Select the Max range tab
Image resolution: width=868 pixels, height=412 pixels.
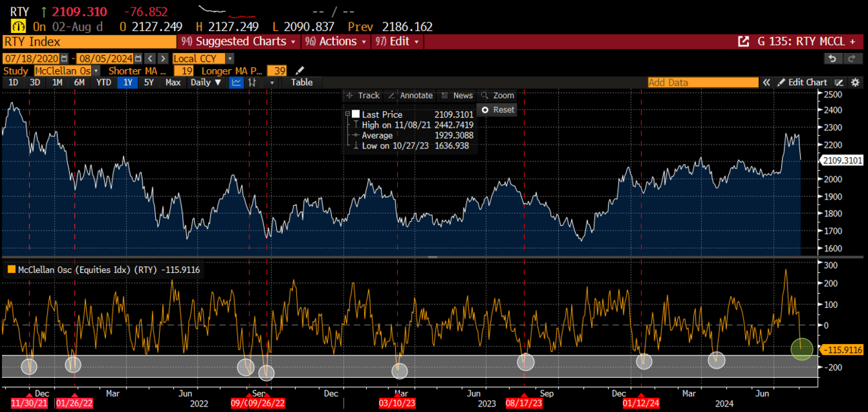click(x=173, y=82)
